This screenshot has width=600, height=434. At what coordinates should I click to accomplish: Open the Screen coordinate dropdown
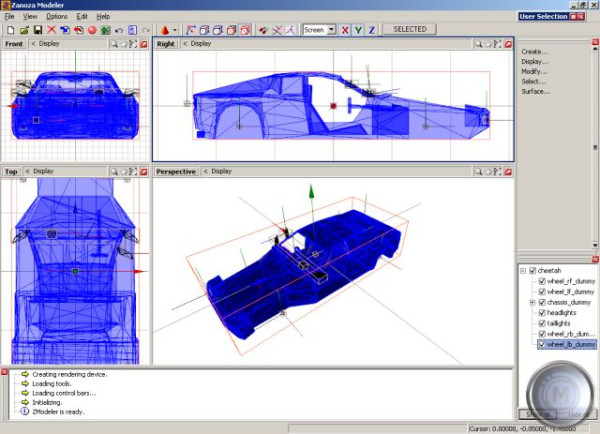(331, 30)
